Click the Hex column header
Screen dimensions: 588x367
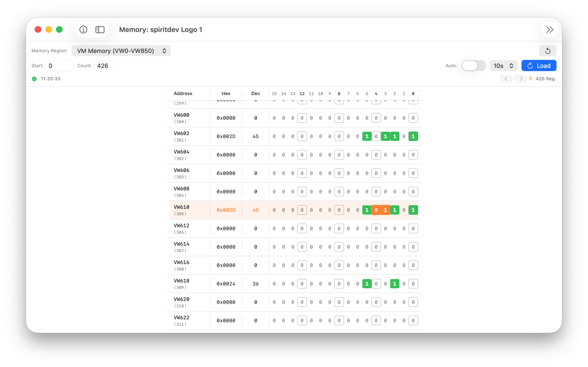226,93
